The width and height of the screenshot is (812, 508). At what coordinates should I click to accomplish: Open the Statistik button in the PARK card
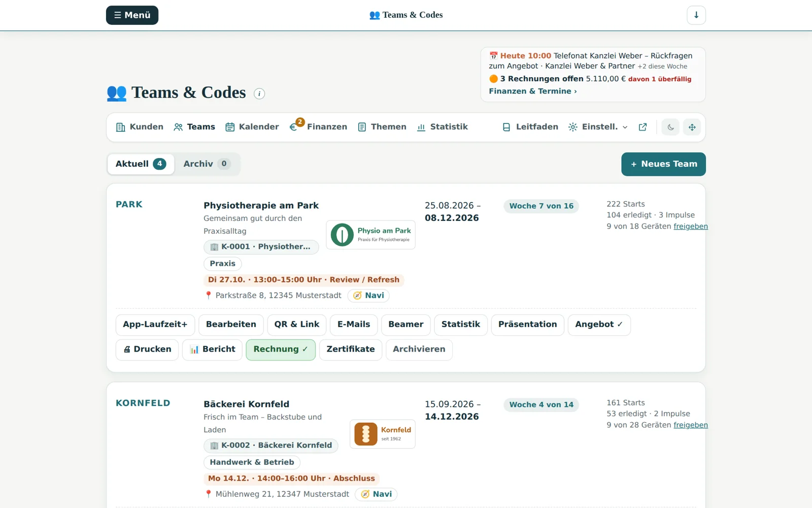461,325
